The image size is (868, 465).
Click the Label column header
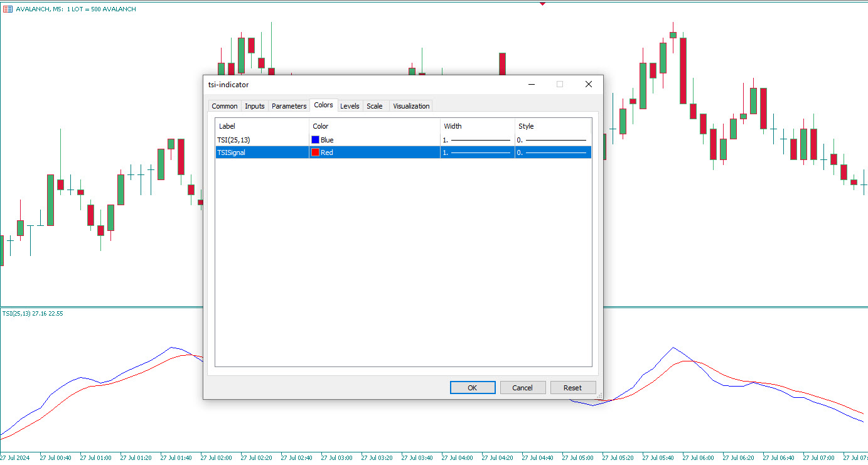coord(262,126)
